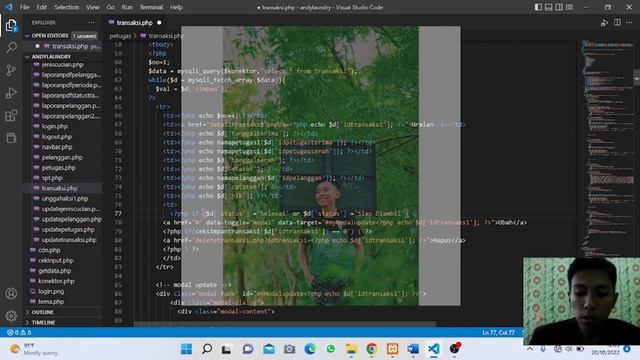The width and height of the screenshot is (640, 360).
Task: Open taskbar Search icon
Action: click(x=207, y=349)
